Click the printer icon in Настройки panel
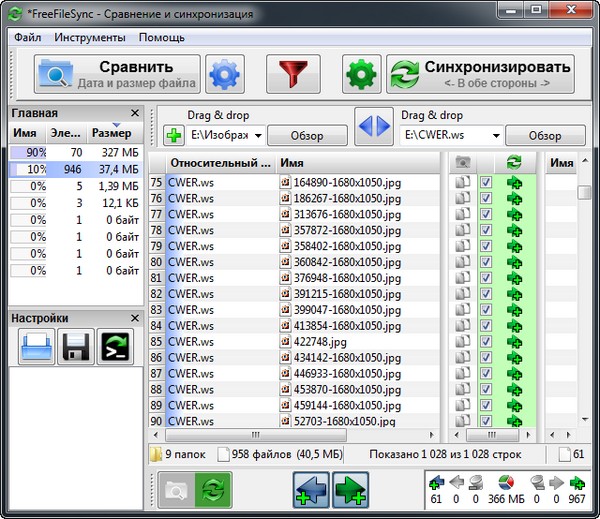 (37, 347)
